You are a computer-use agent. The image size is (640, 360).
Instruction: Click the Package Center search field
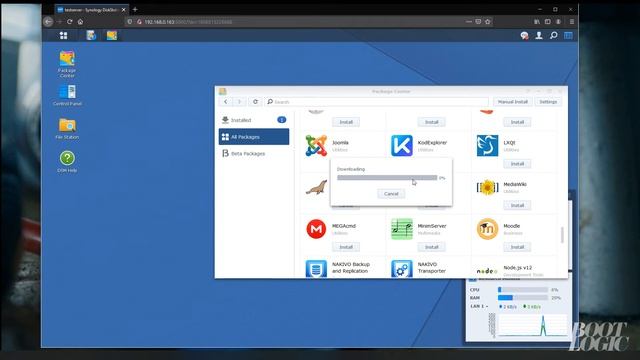point(376,102)
